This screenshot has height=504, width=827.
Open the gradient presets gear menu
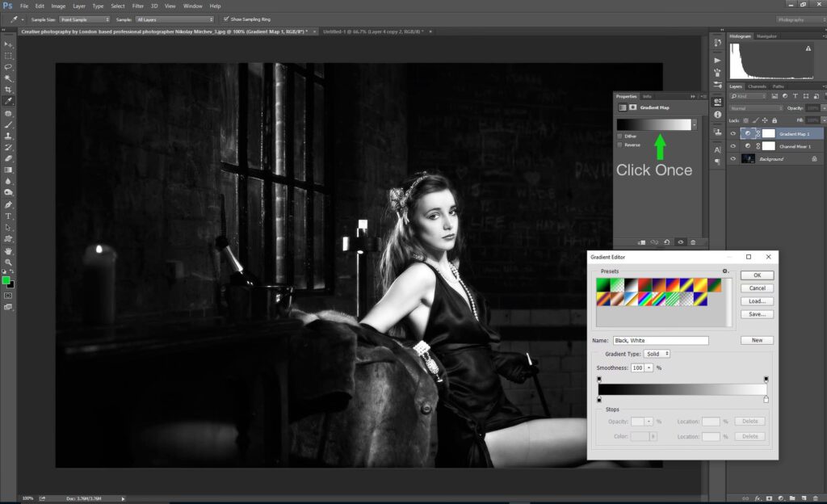[x=725, y=271]
